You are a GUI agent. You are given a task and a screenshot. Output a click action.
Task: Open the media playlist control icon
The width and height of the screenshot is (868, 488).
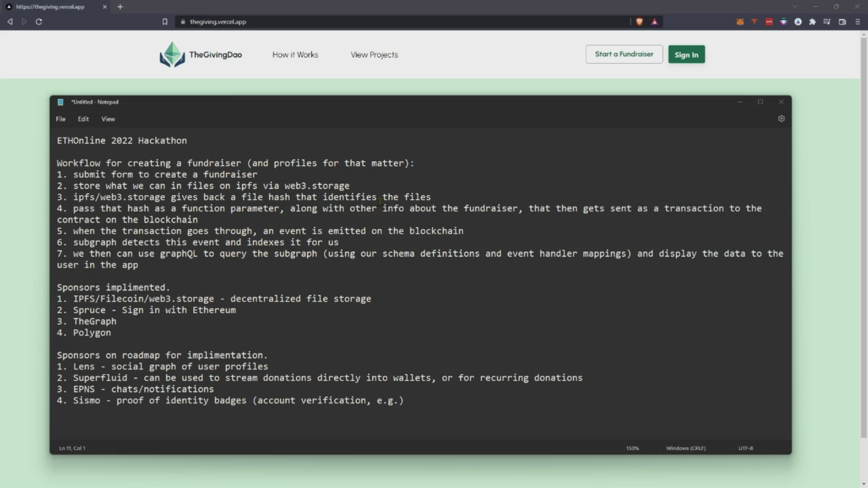click(x=827, y=22)
